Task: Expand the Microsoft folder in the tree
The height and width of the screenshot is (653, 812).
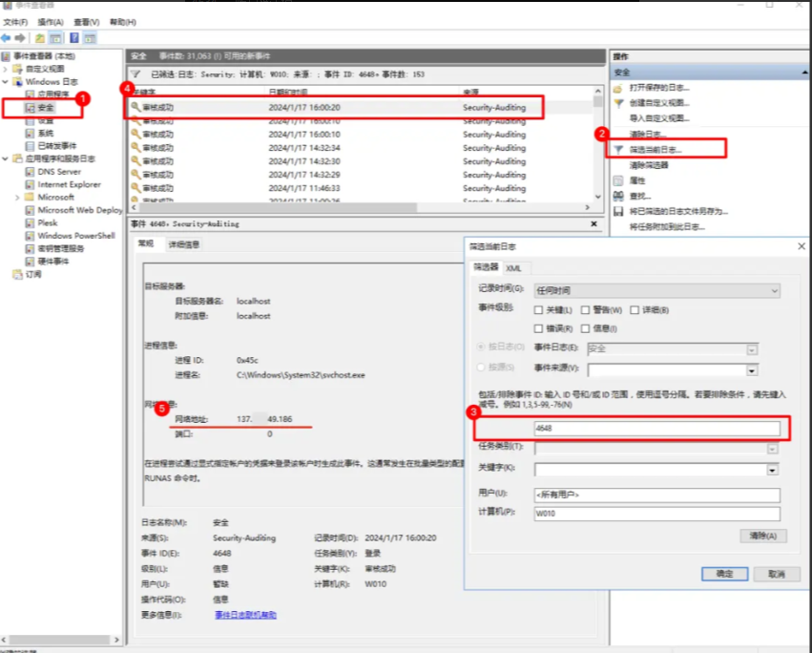Action: tap(17, 197)
